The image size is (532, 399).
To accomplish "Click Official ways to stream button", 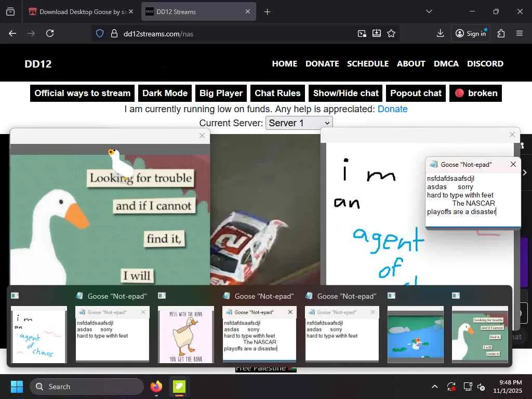I will pos(83,94).
